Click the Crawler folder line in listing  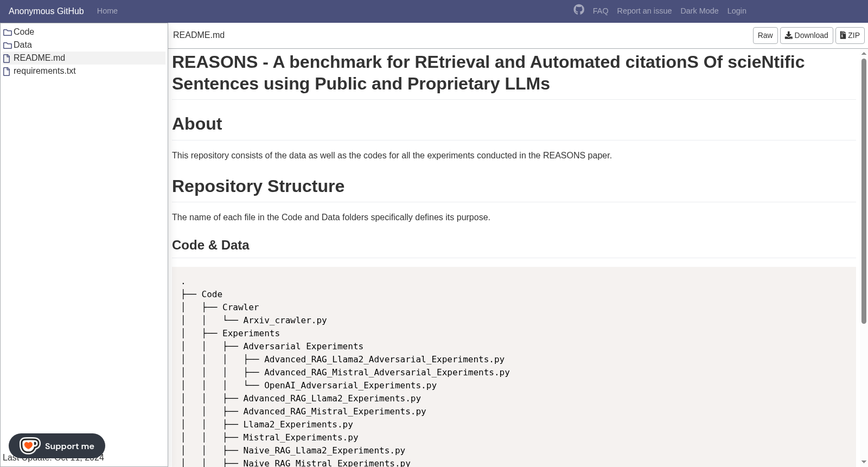[x=240, y=307]
